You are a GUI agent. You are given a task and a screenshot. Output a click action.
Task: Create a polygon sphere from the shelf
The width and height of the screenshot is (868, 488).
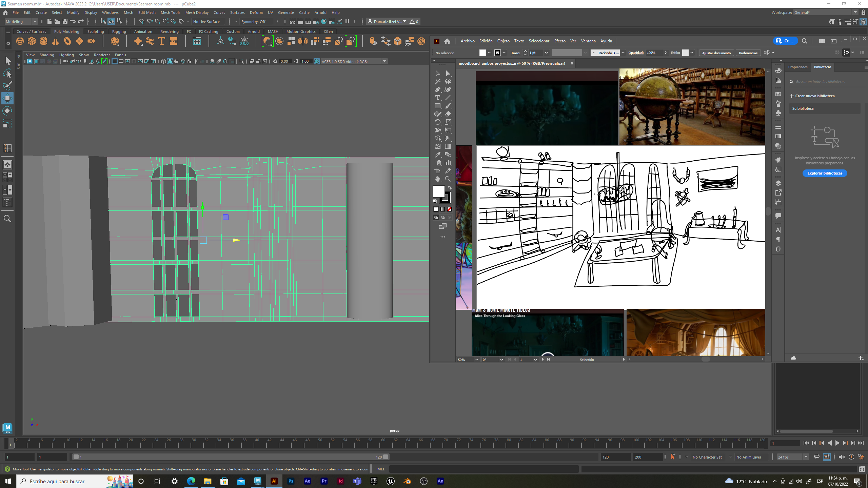[20, 41]
